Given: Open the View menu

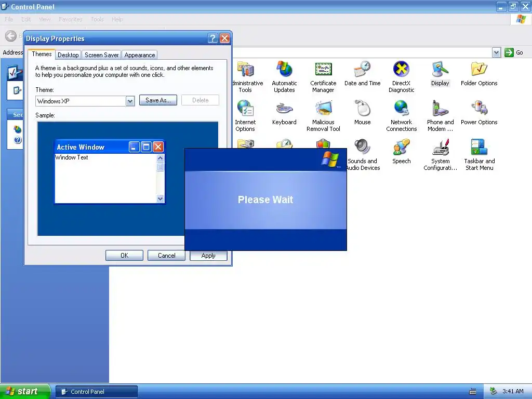Looking at the screenshot, I should point(45,19).
